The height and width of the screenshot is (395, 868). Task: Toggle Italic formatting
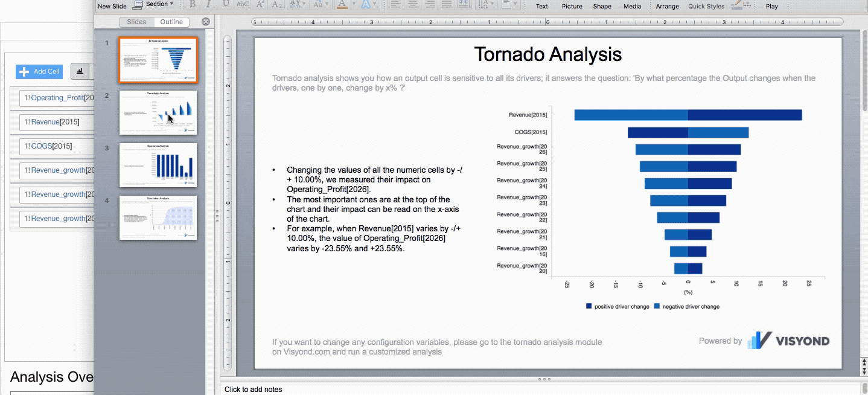(209, 4)
